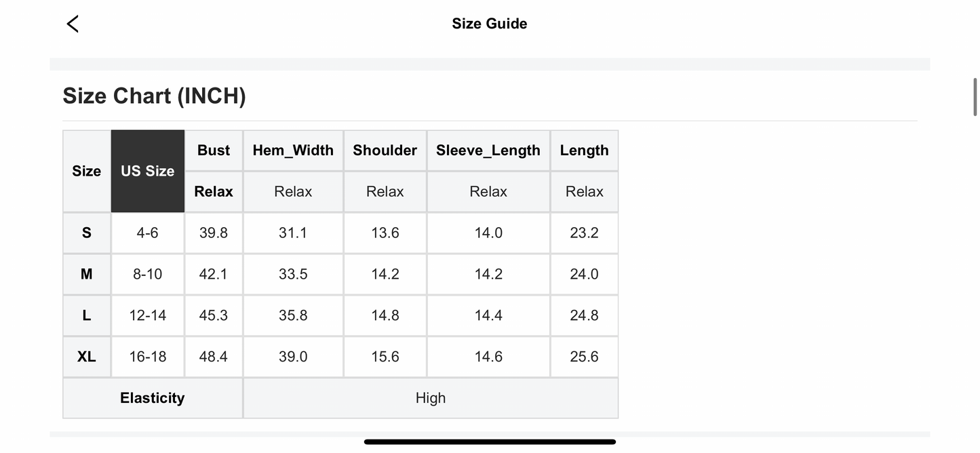Click the Sleeve_Length column header

pos(488,151)
